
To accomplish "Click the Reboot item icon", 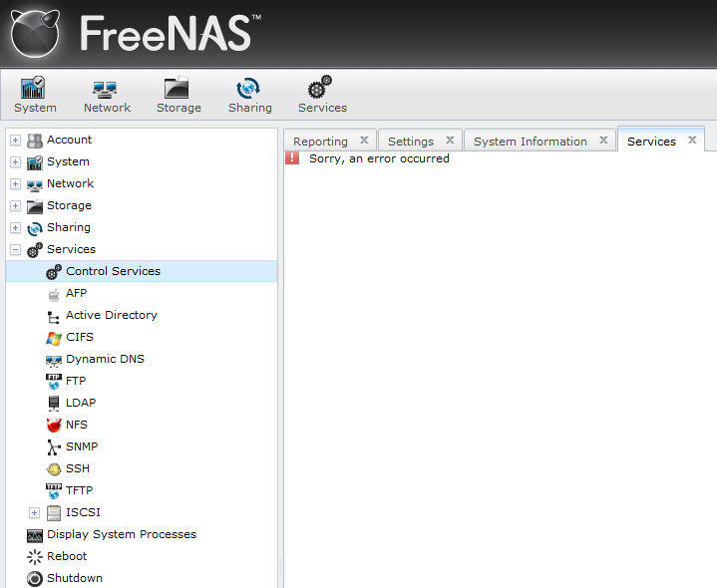I will 35,557.
